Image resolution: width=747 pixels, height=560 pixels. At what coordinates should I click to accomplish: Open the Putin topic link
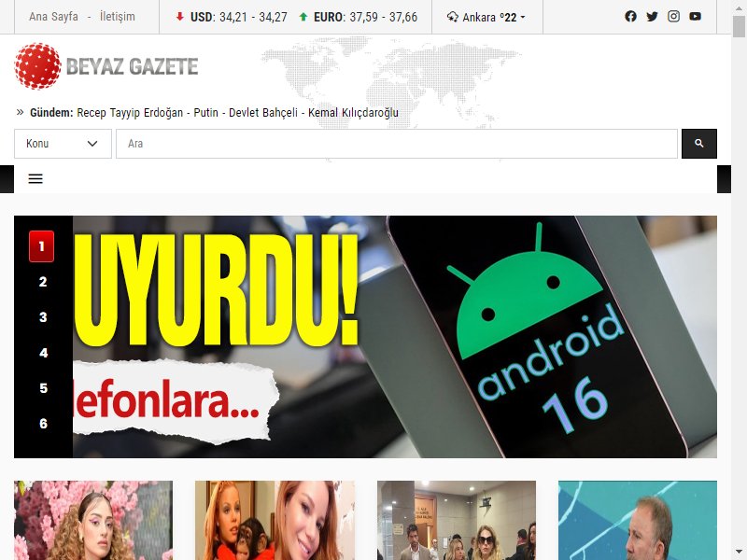click(x=205, y=113)
